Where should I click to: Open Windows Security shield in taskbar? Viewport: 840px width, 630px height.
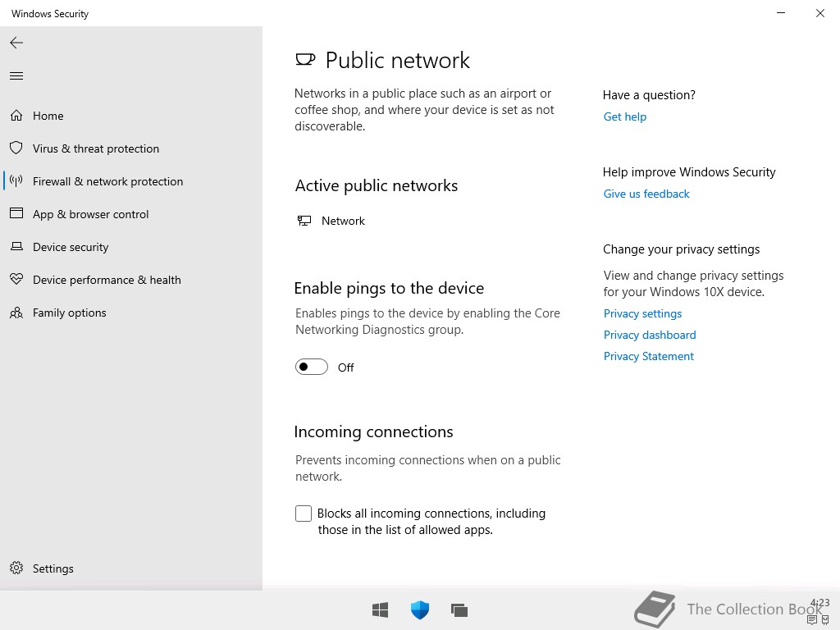point(420,609)
